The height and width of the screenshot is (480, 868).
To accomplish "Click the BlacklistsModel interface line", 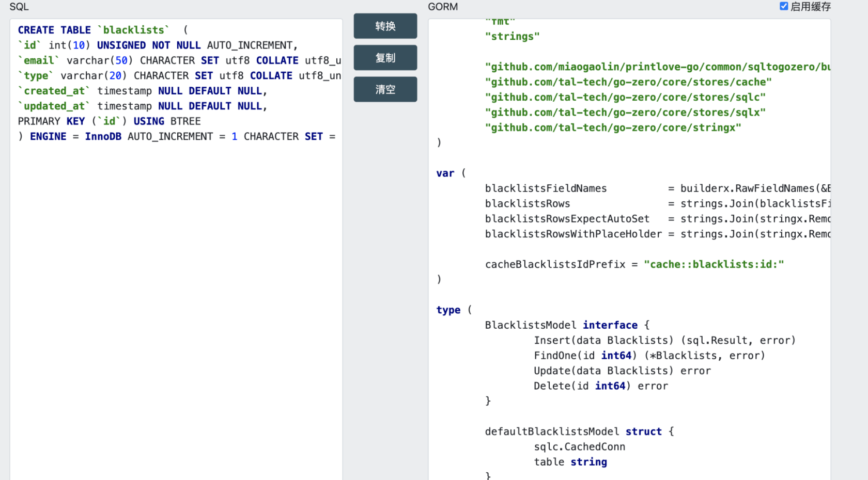I will pyautogui.click(x=567, y=325).
